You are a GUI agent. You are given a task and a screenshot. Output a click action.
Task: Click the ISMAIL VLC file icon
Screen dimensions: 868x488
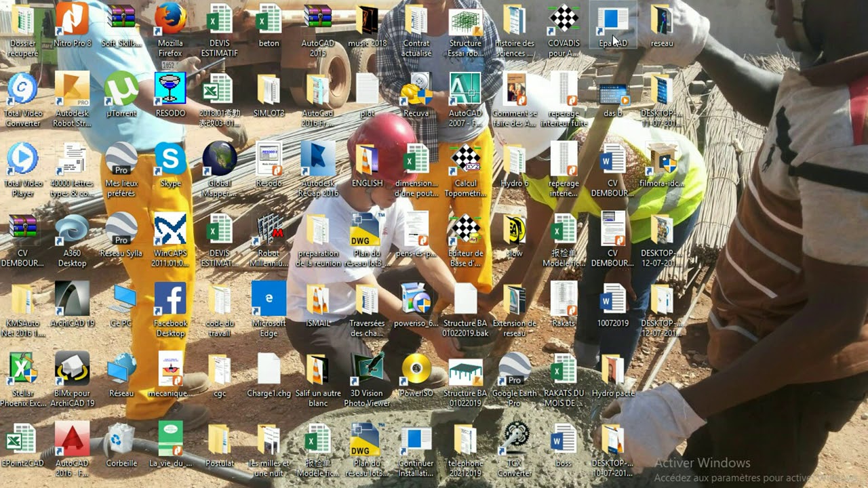[318, 306]
